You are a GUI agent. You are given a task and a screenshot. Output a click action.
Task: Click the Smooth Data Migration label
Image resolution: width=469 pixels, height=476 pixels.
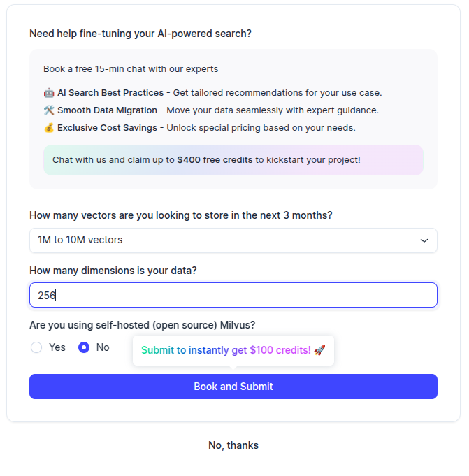[107, 110]
